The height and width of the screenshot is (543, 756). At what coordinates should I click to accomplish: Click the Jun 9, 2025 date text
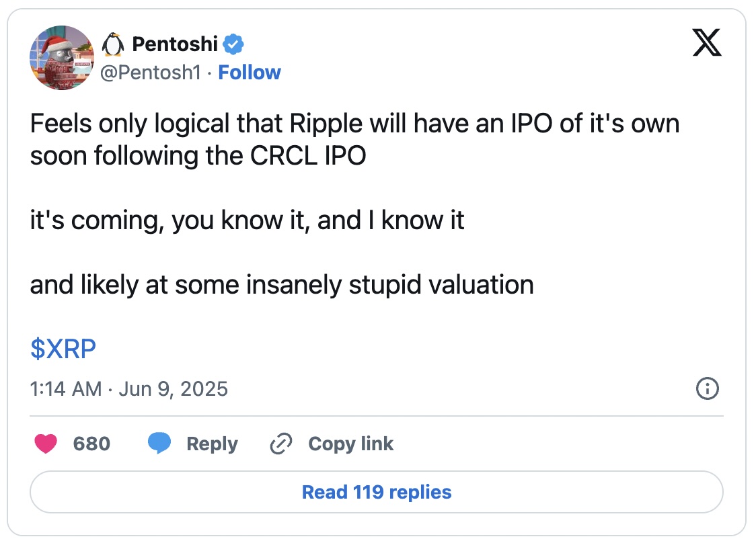click(x=173, y=389)
